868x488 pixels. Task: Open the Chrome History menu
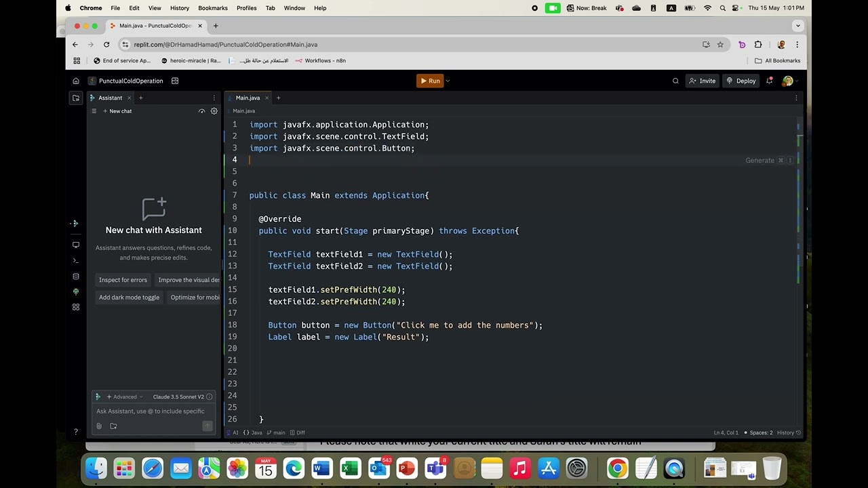coord(180,8)
